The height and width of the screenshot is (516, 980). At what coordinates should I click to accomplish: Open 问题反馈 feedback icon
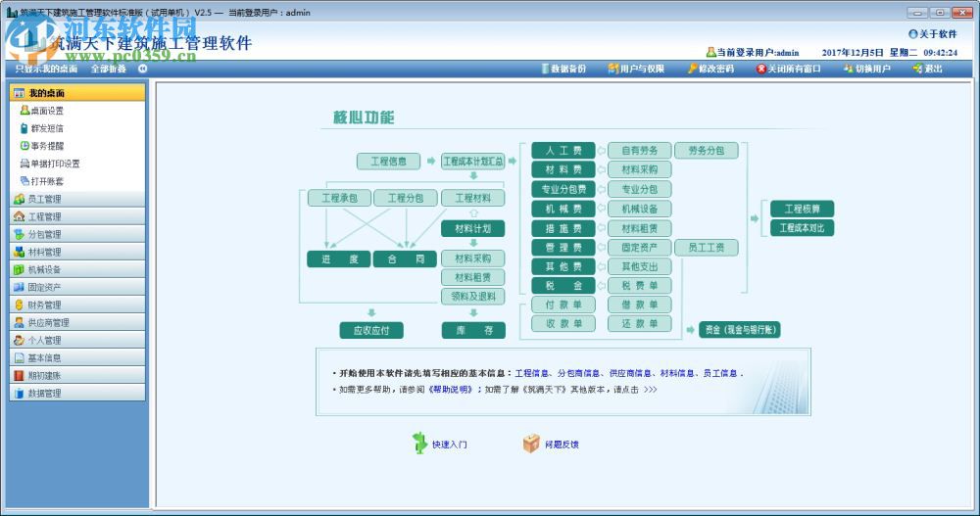click(x=551, y=444)
